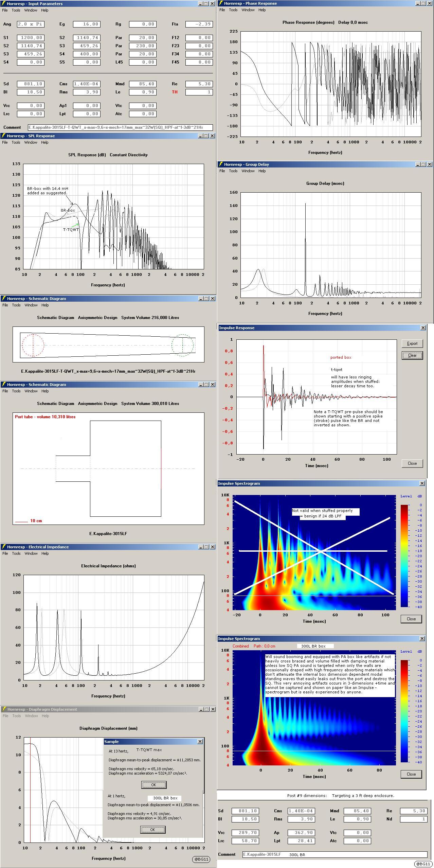This screenshot has width=434, height=868.
Task: Open Tools menu in Input Parameters window
Action: click(x=16, y=10)
